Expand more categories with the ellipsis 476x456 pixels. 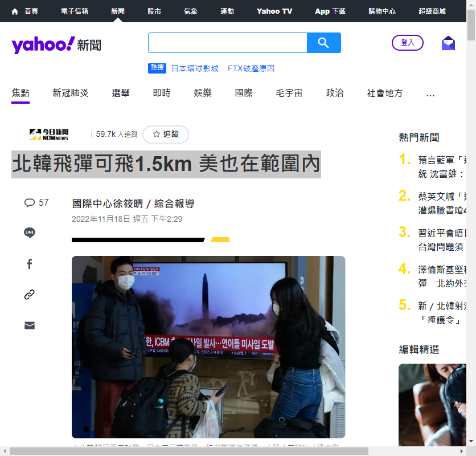point(430,94)
